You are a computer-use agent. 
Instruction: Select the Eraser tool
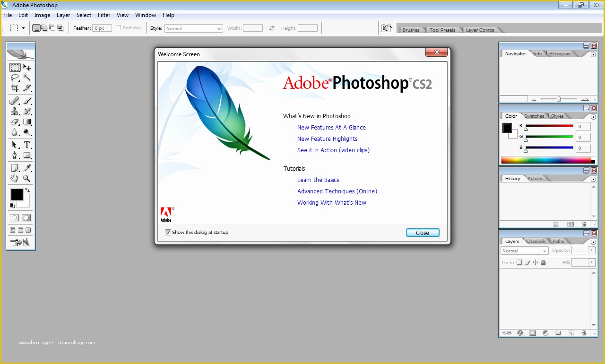15,122
